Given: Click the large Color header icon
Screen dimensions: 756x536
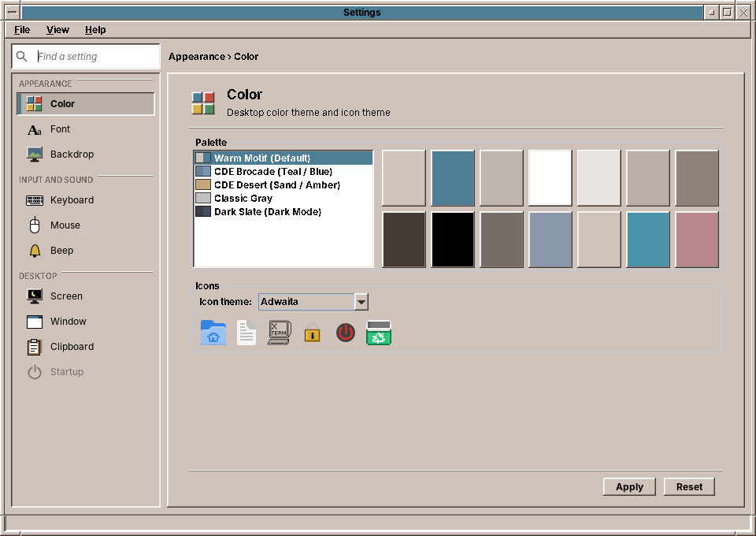Looking at the screenshot, I should click(x=203, y=103).
